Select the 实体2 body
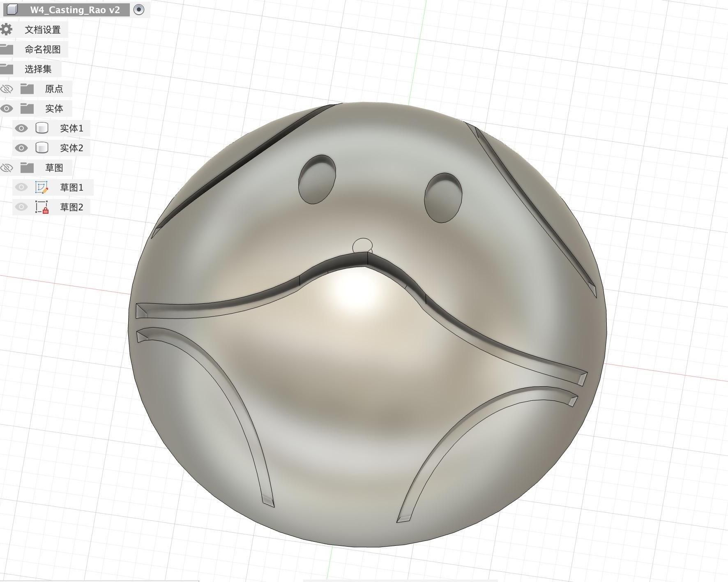The image size is (728, 582). pos(71,148)
